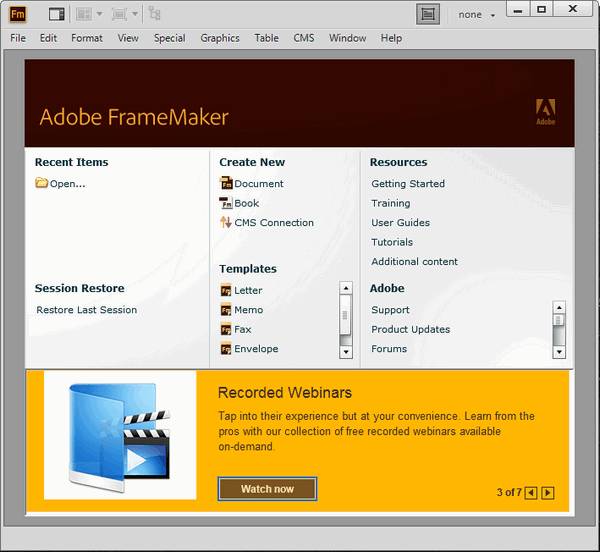Open Getting Started resource
600x552 pixels.
pyautogui.click(x=408, y=184)
